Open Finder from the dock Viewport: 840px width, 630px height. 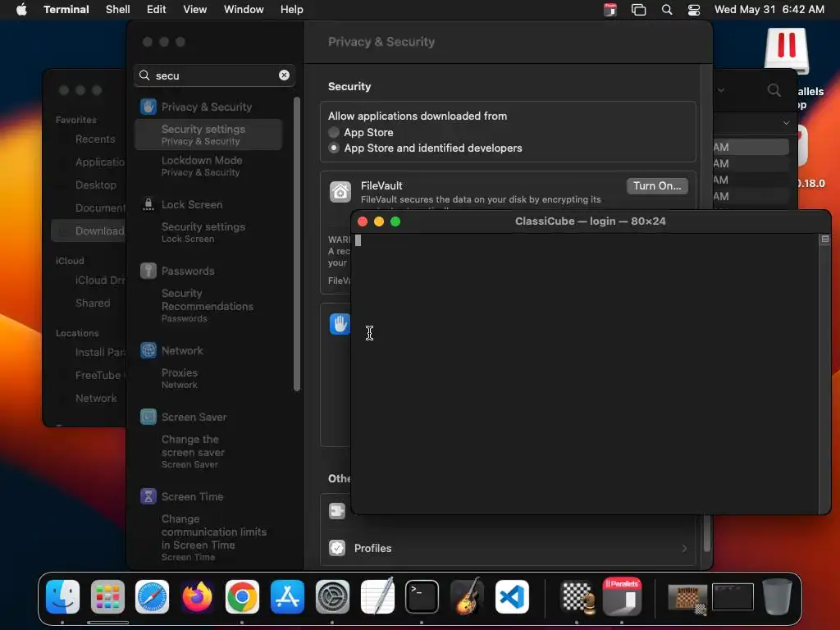tap(62, 596)
